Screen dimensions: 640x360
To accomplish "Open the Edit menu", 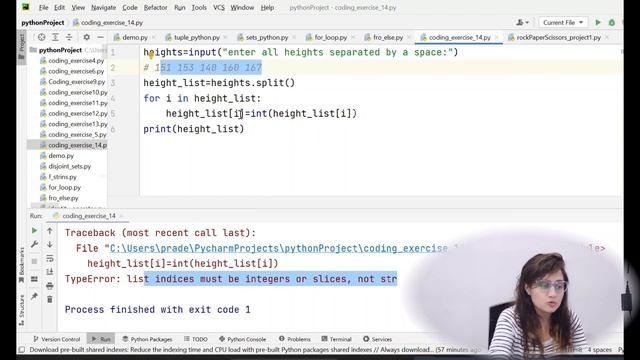I will pos(59,7).
